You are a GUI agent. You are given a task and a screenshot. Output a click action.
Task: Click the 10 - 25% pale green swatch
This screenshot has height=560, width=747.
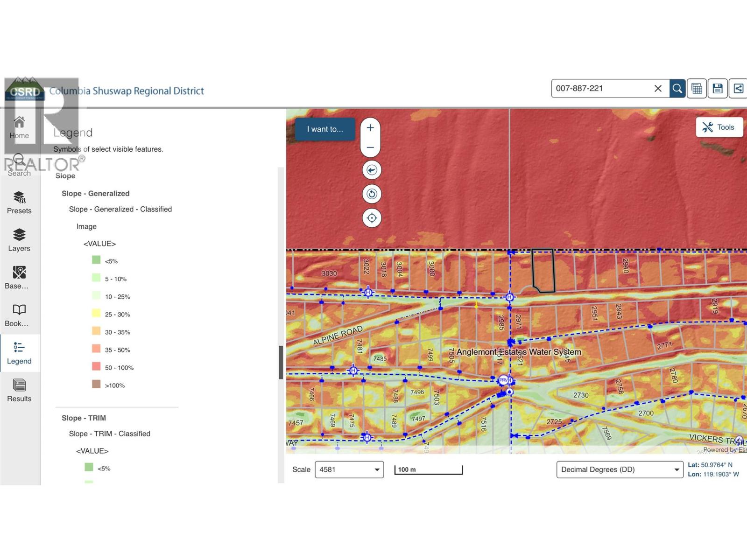(96, 295)
